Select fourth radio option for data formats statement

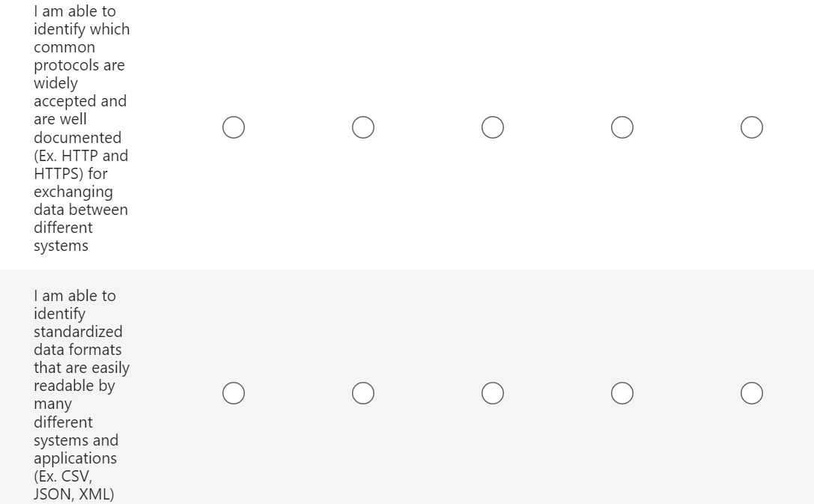[622, 393]
